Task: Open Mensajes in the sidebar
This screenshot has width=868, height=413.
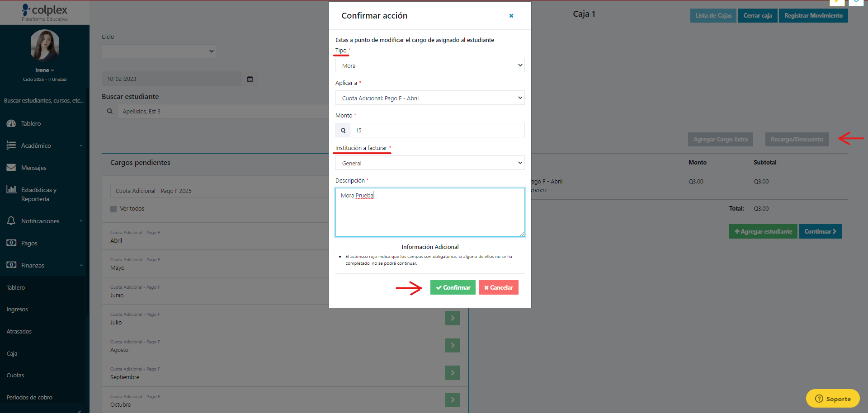Action: tap(33, 168)
